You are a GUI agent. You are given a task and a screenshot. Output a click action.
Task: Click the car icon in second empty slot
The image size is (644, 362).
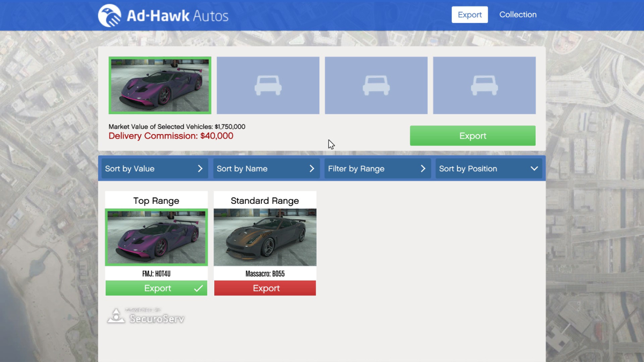click(268, 85)
